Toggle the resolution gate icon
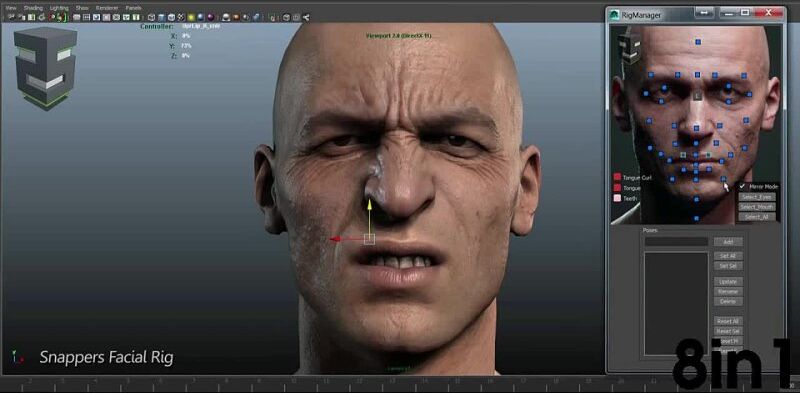This screenshot has height=393, width=800. click(96, 17)
